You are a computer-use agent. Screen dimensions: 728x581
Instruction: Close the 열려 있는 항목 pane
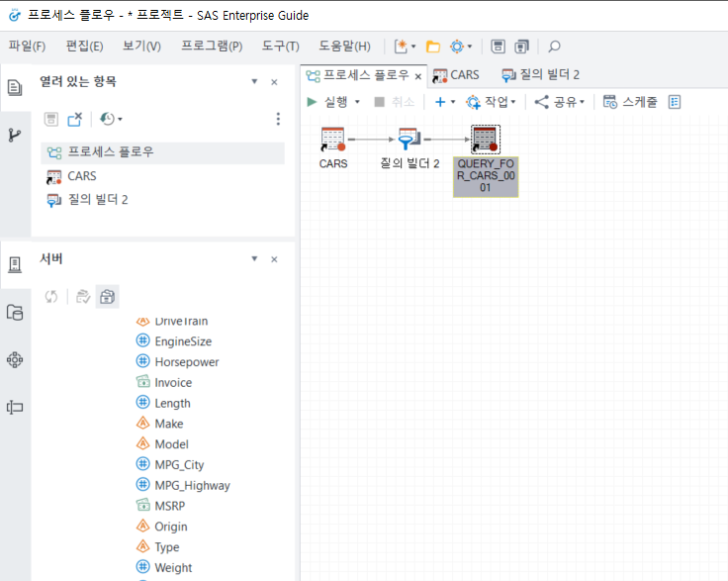[274, 82]
